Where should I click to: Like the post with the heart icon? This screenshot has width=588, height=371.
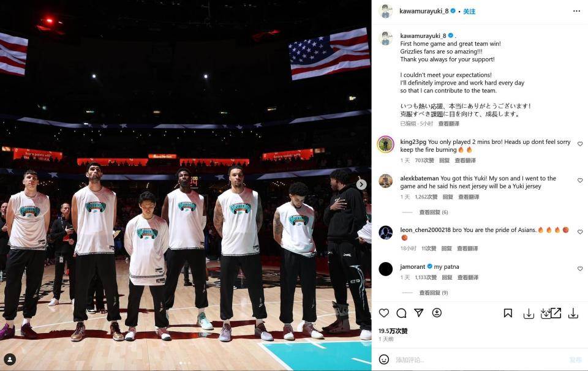pos(383,313)
